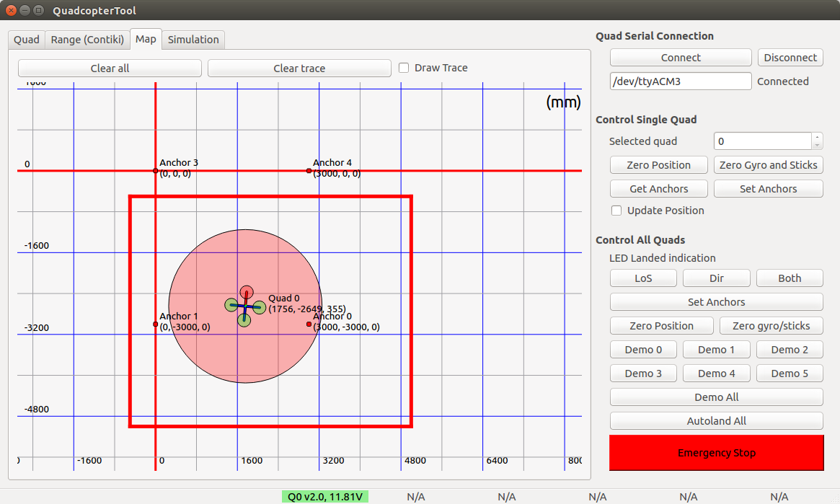Focus the /dev/ttyACM3 serial port field

[681, 81]
